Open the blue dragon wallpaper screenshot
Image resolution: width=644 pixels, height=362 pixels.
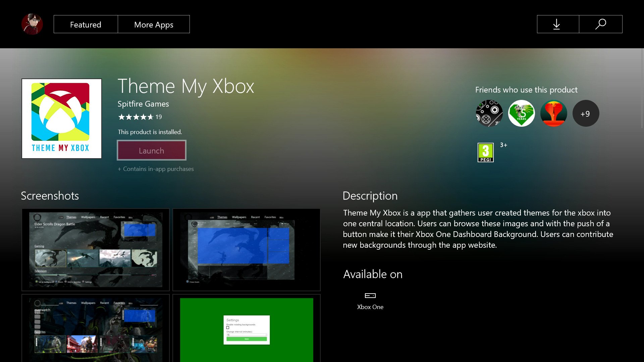pos(247,250)
